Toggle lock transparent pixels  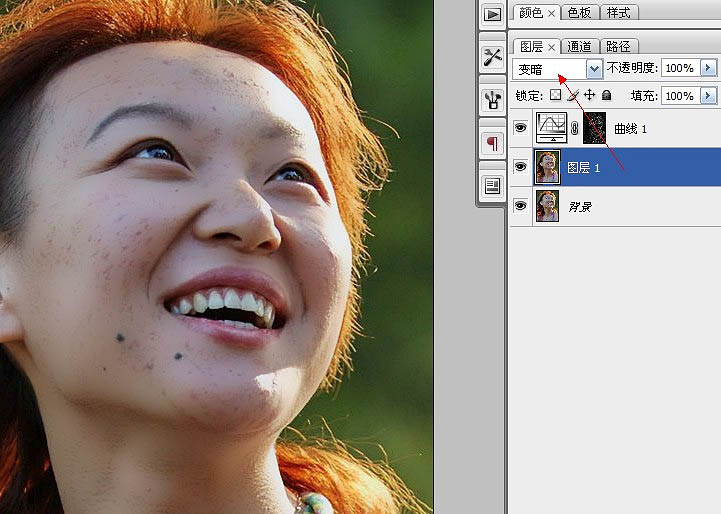(x=555, y=95)
